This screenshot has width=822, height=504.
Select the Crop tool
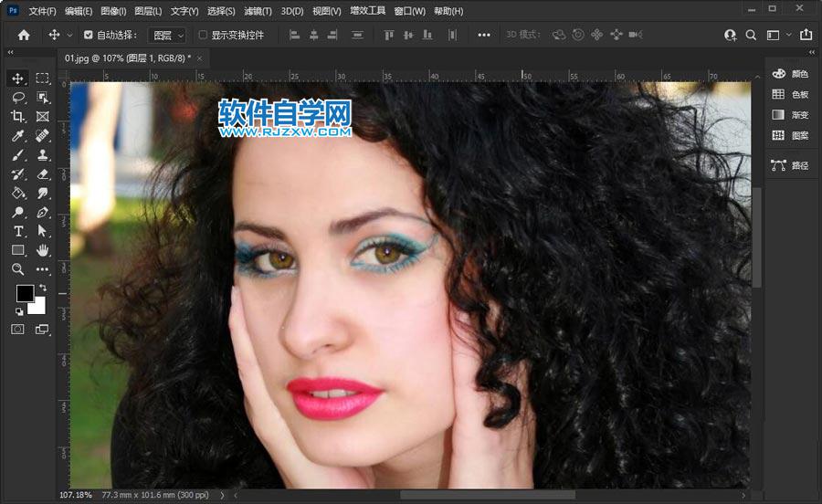(17, 117)
